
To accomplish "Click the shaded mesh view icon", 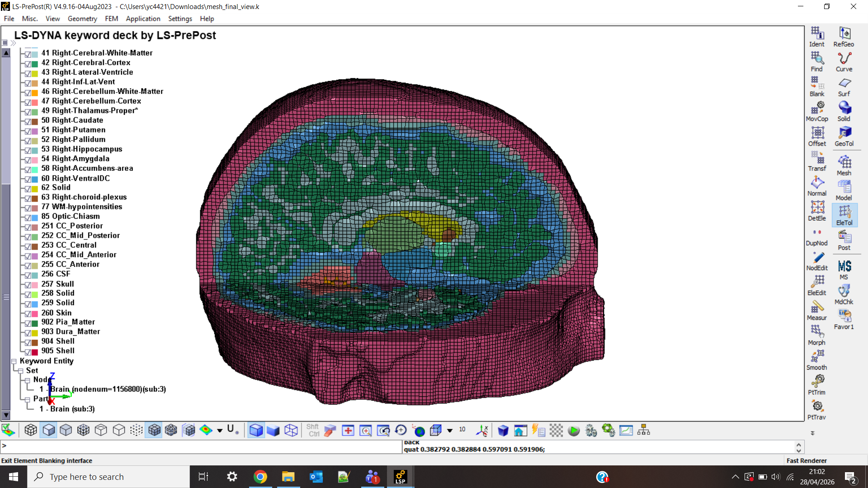I will [x=154, y=430].
